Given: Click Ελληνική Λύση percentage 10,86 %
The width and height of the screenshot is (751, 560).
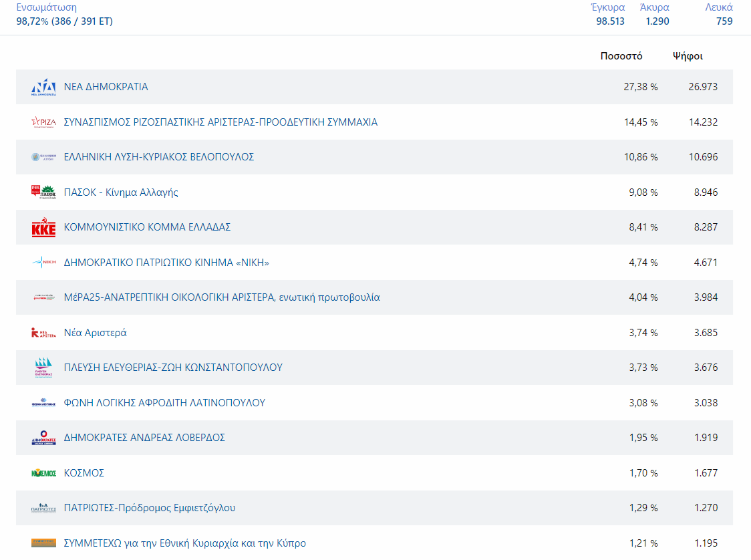Looking at the screenshot, I should pos(641,156).
